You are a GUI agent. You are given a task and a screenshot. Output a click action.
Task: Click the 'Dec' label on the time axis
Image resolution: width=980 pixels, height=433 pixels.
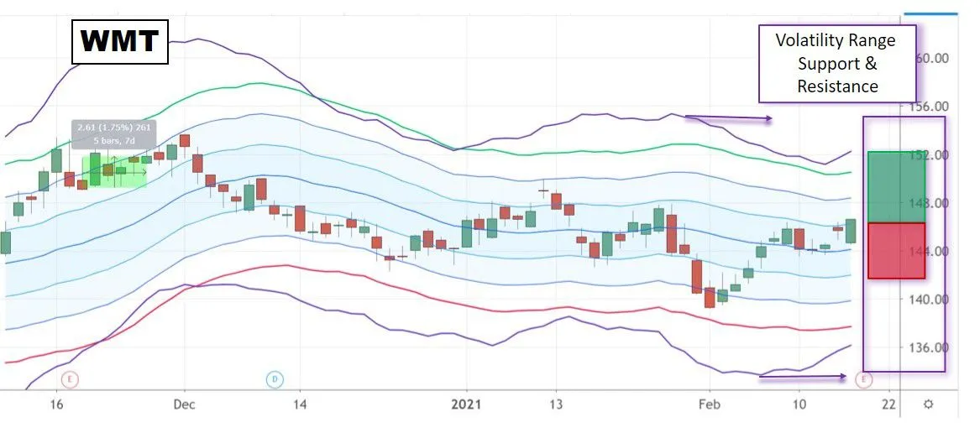click(x=185, y=404)
